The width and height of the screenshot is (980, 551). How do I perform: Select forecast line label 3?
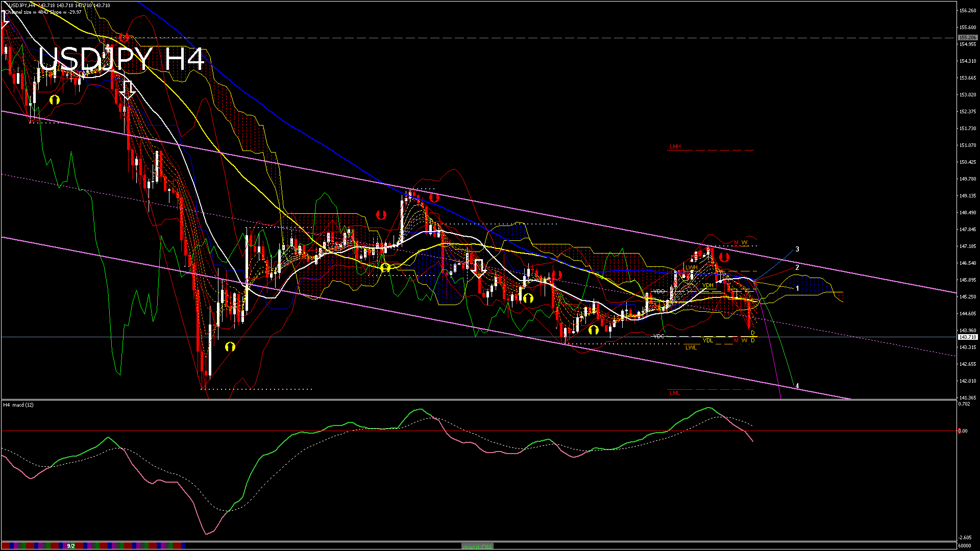pos(797,249)
